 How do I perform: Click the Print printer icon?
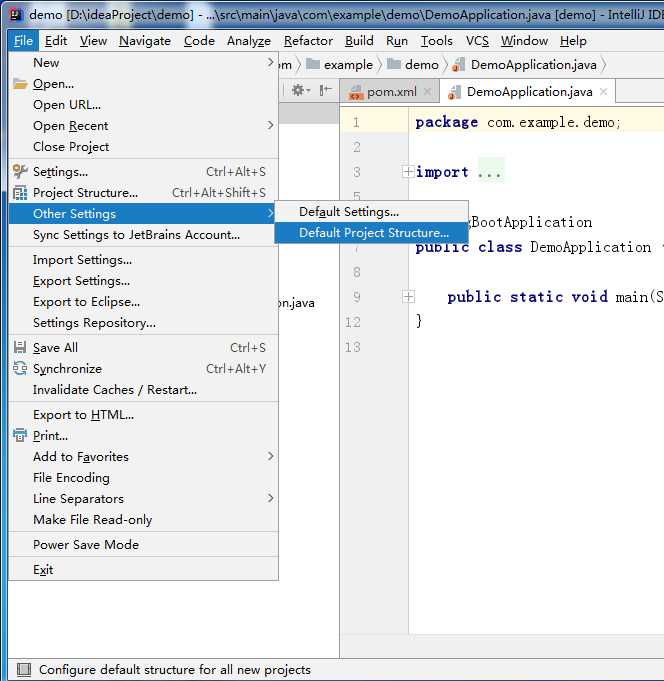click(x=20, y=435)
